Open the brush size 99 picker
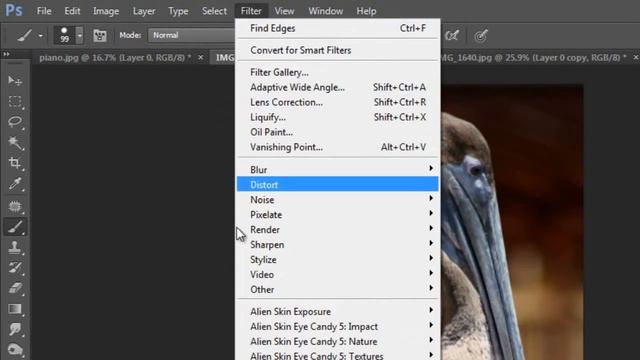The width and height of the screenshot is (640, 360). pyautogui.click(x=64, y=35)
